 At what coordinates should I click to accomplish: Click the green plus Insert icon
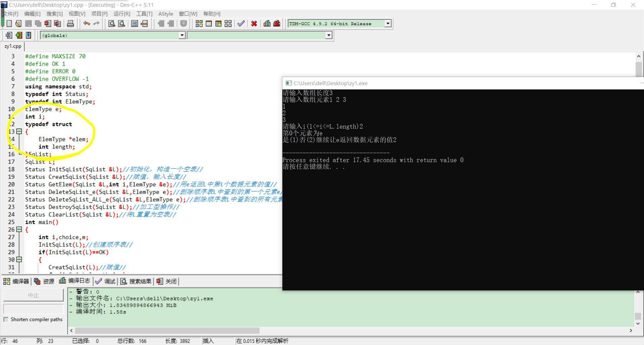[x=19, y=35]
